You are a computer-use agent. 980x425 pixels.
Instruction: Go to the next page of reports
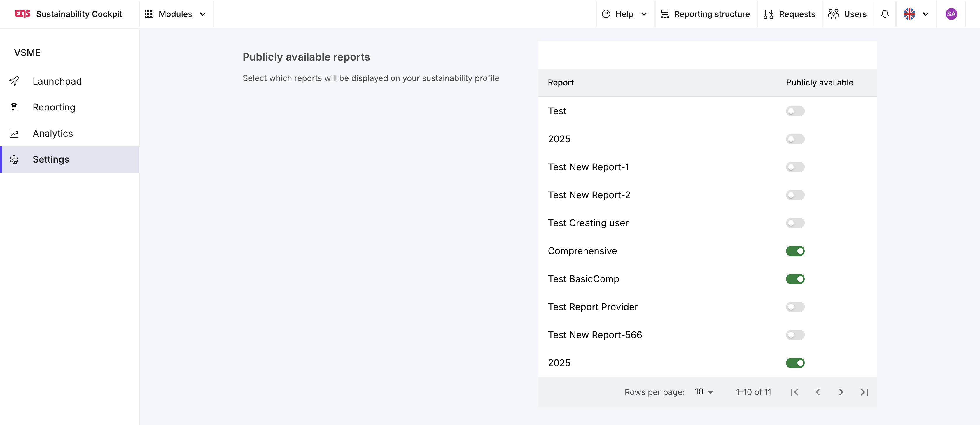(841, 392)
